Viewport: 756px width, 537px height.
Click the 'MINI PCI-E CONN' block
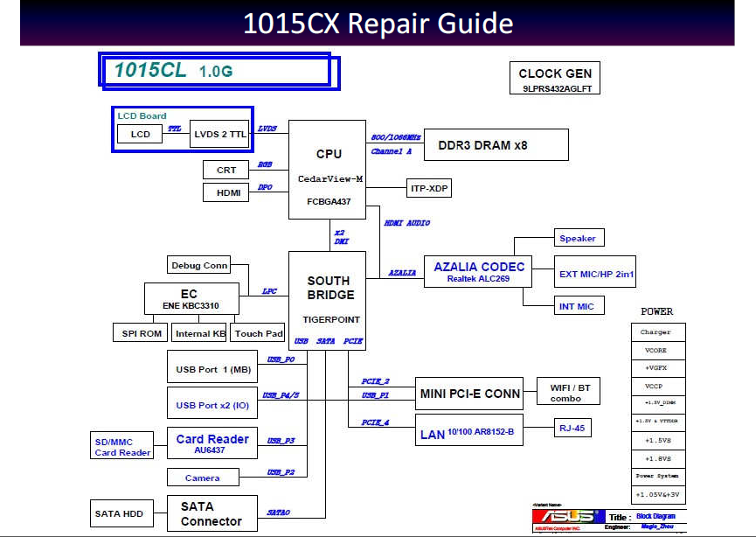[469, 394]
